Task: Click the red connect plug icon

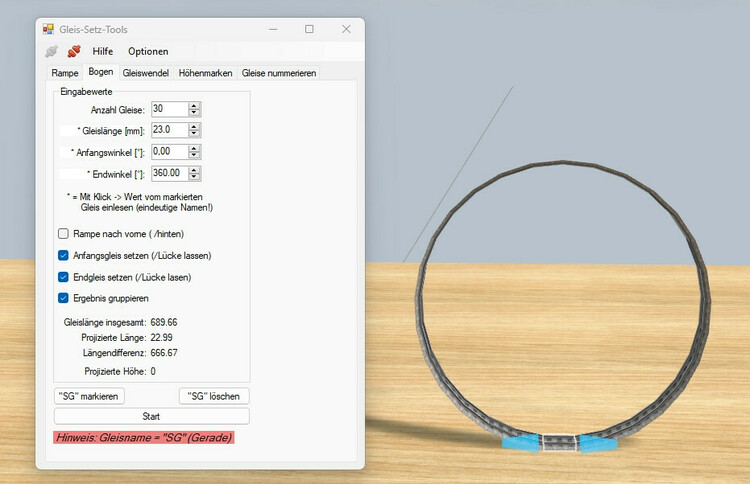Action: 74,51
